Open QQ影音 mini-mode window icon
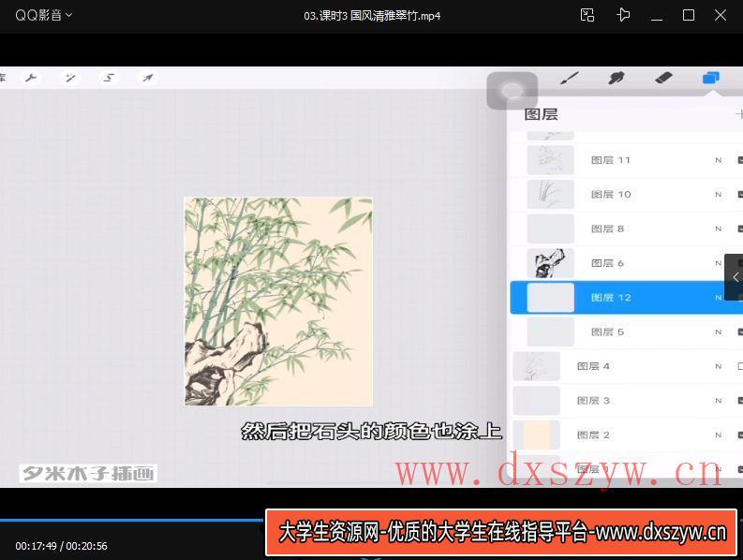743x560 pixels. coord(587,15)
